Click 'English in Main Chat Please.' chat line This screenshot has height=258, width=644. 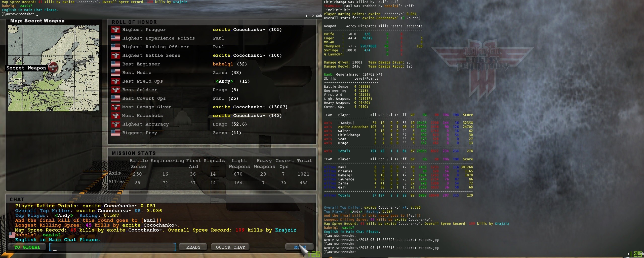pos(58,240)
